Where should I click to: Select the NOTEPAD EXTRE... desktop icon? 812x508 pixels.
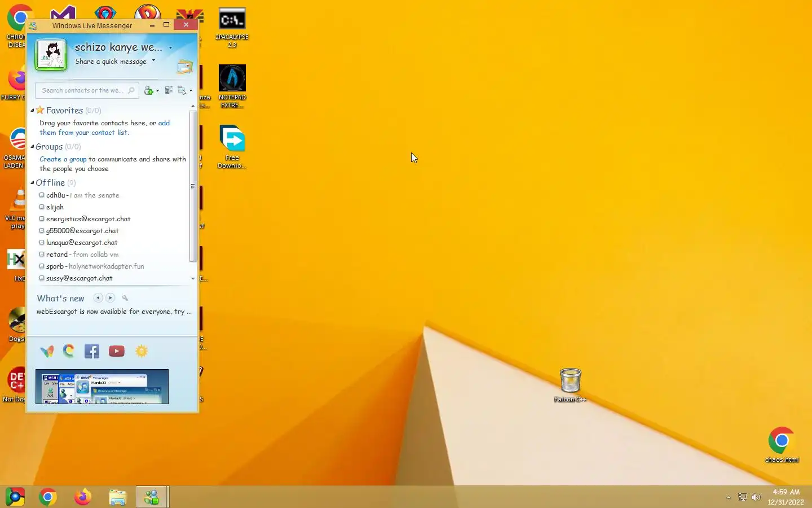tap(232, 86)
